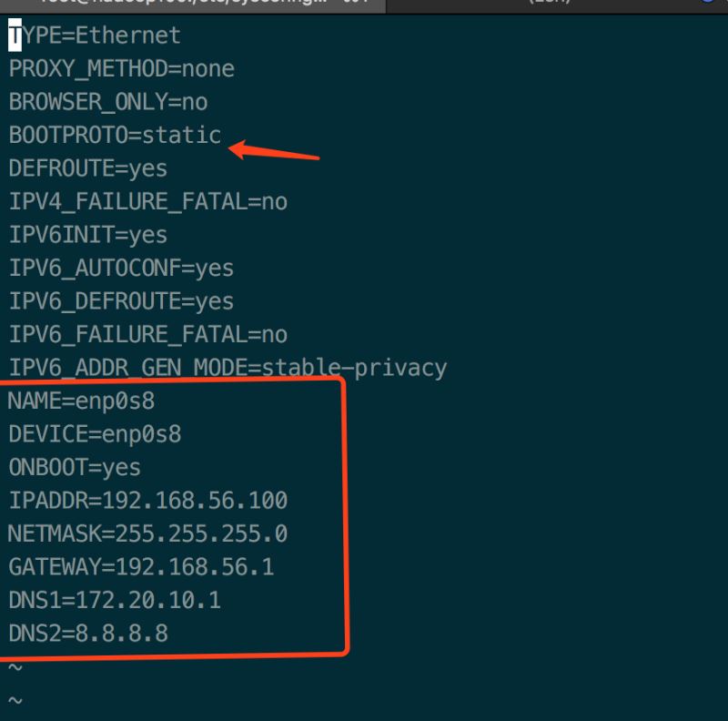Click the word static after BOOTPROTO

(181, 135)
